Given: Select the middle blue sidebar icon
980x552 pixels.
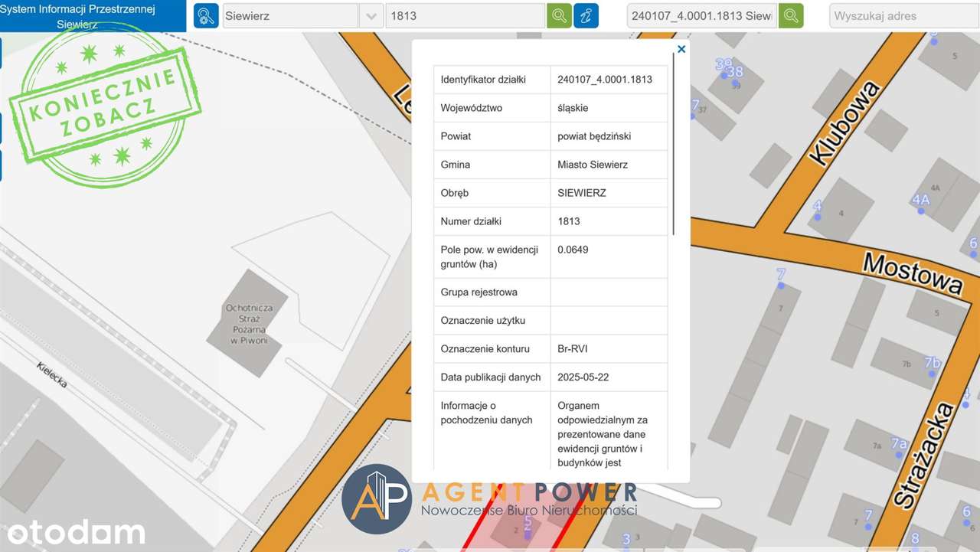Looking at the screenshot, I should click(x=3, y=128).
